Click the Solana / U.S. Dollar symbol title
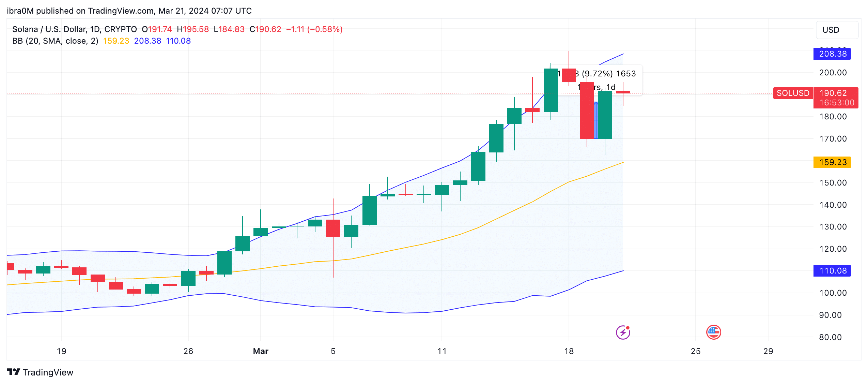Viewport: 868px width, 384px height. (x=75, y=29)
